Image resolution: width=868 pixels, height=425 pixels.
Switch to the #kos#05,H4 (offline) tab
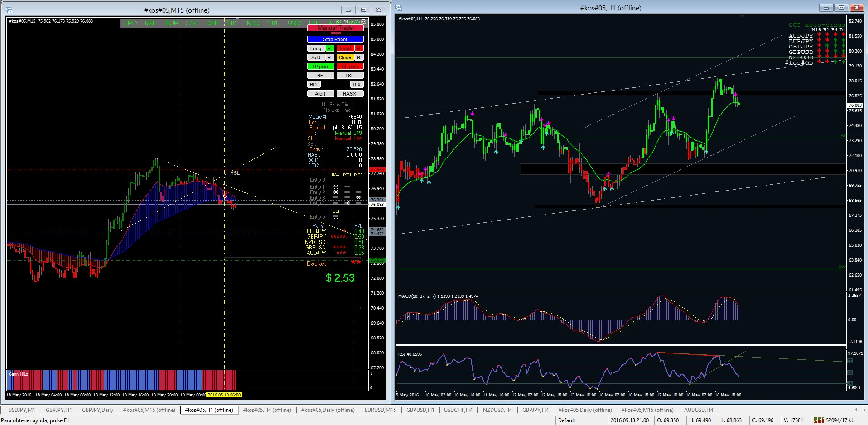pyautogui.click(x=267, y=410)
